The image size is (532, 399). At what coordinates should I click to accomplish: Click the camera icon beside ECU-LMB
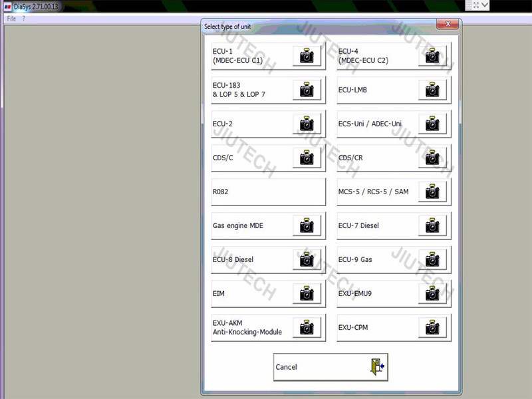(x=432, y=90)
